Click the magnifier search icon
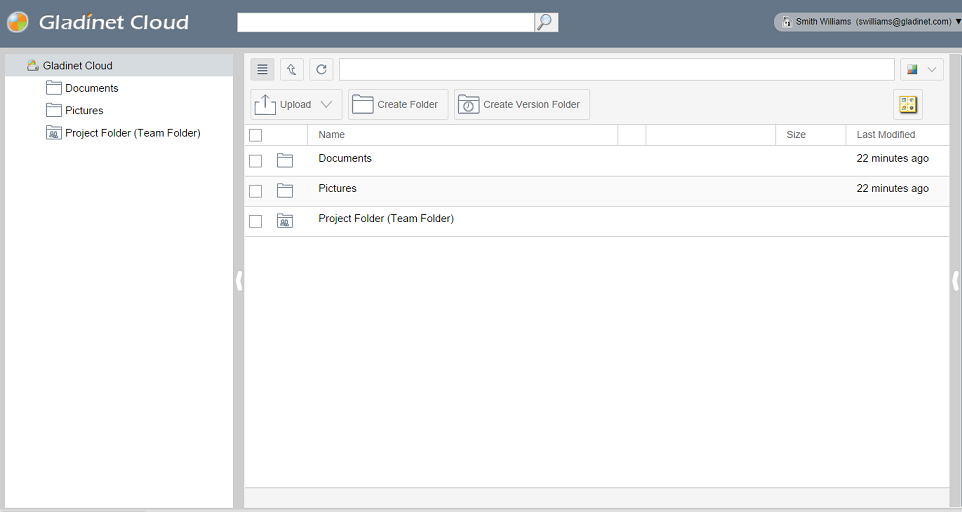Image resolution: width=962 pixels, height=512 pixels. (x=546, y=22)
